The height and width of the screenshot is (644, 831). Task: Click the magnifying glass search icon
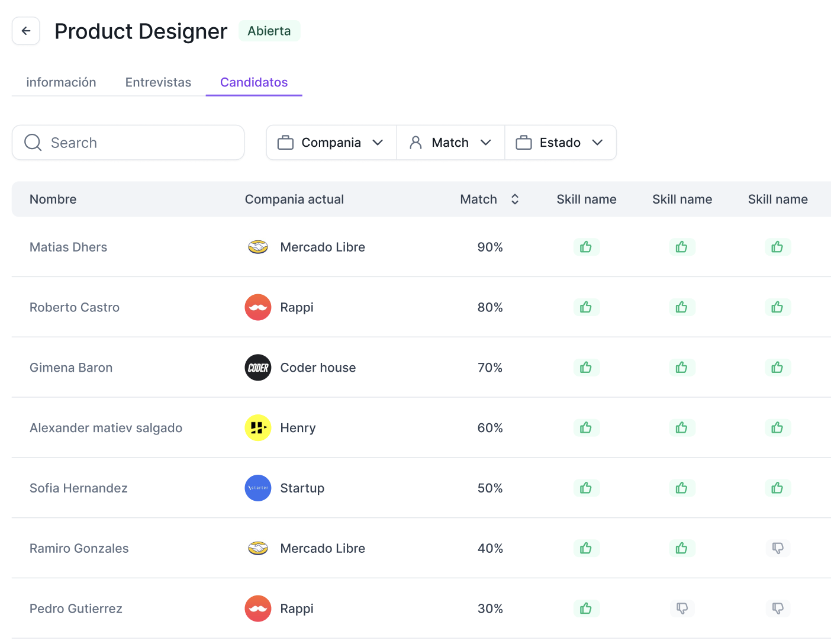click(x=33, y=143)
